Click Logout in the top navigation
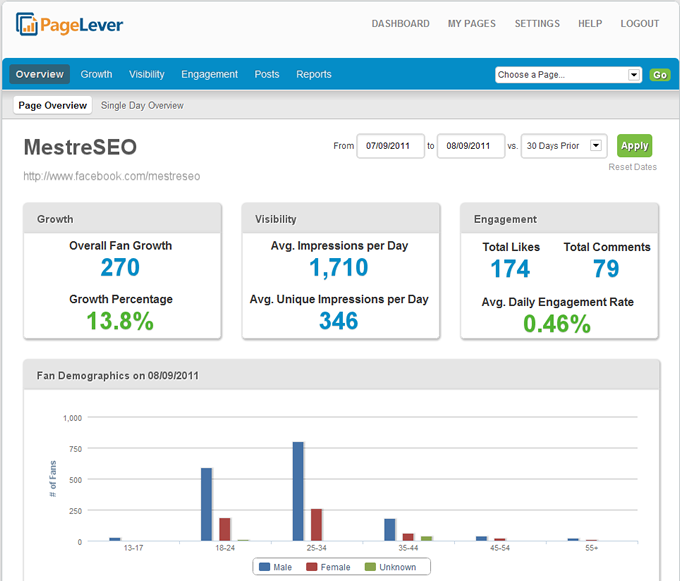This screenshot has width=680, height=581. point(640,24)
